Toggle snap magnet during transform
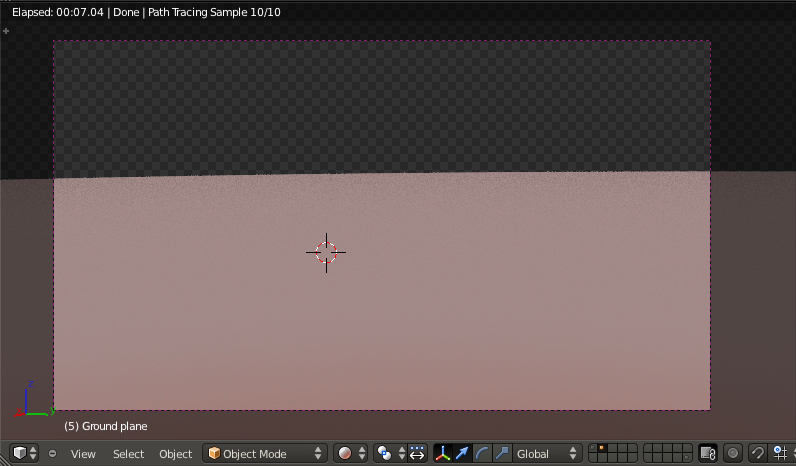 tap(758, 453)
